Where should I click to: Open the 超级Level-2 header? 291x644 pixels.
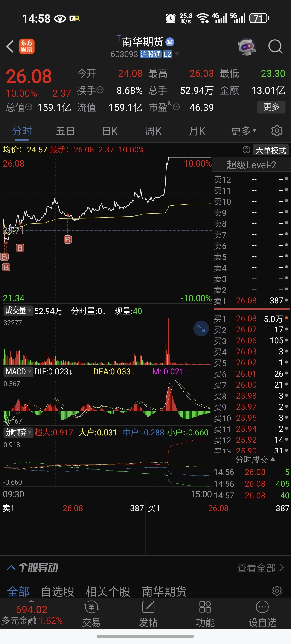pos(251,165)
